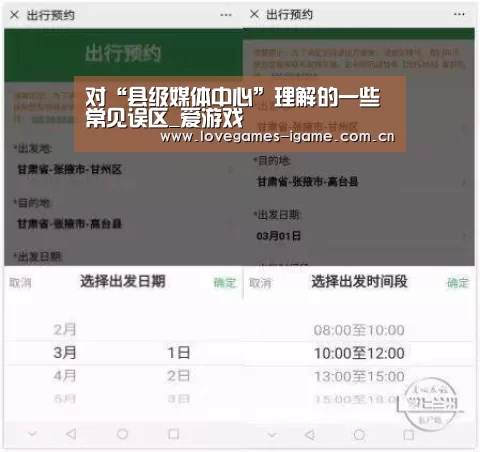This screenshot has width=480, height=452.
Task: Choose the 08:00至10:00 time slot
Action: click(359, 330)
